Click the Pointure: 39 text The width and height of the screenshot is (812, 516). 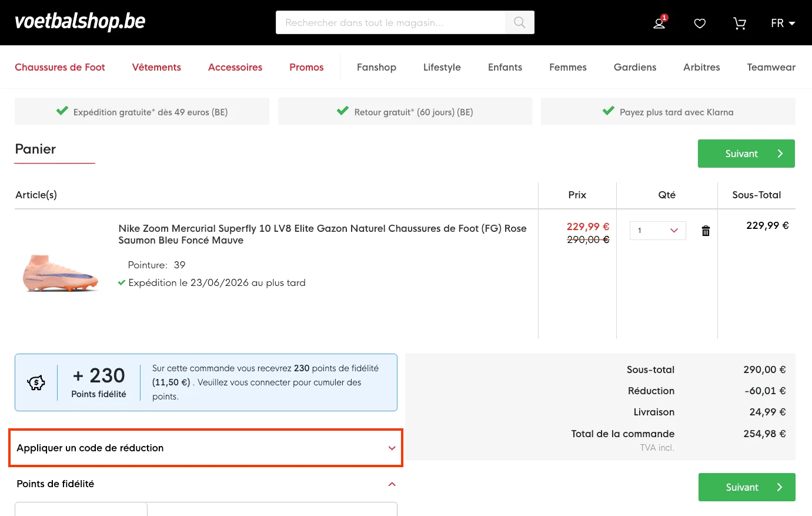tap(156, 265)
